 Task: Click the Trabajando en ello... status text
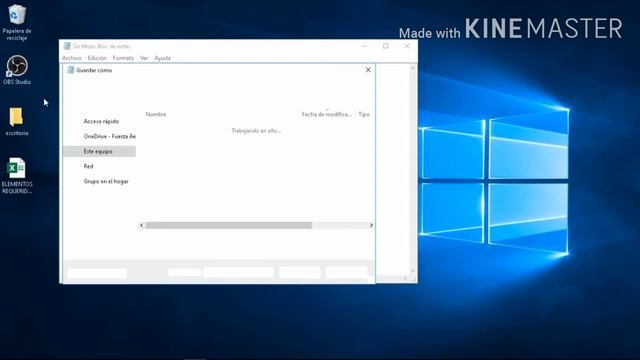point(256,131)
